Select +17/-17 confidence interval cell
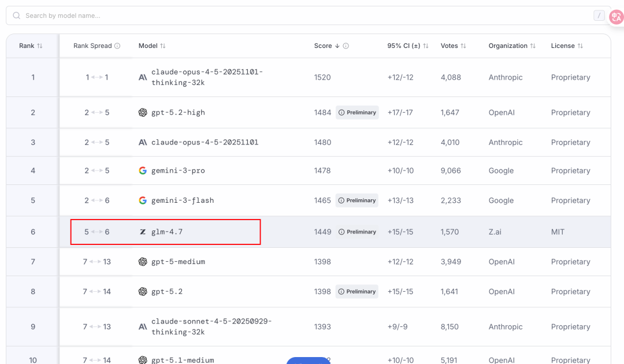The height and width of the screenshot is (364, 624). 400,113
